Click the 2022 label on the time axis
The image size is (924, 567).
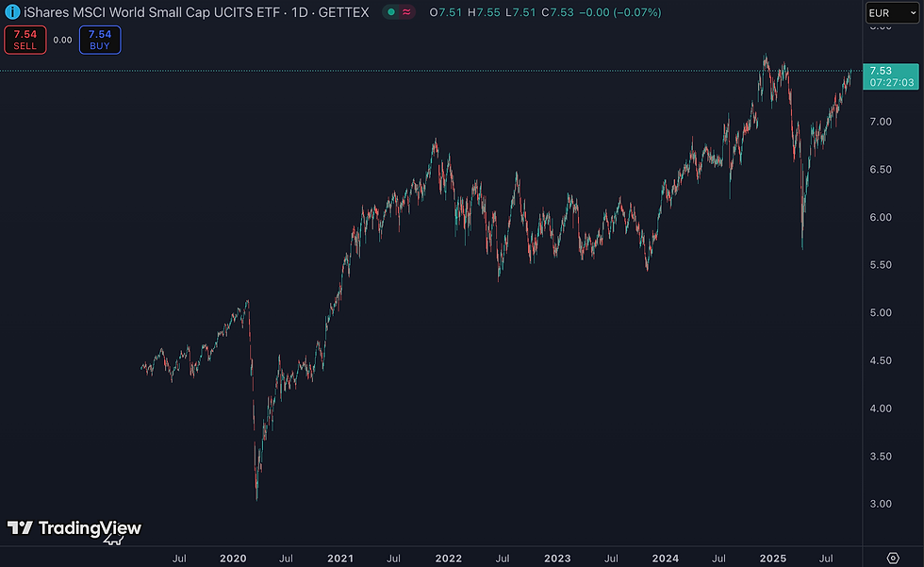click(449, 559)
